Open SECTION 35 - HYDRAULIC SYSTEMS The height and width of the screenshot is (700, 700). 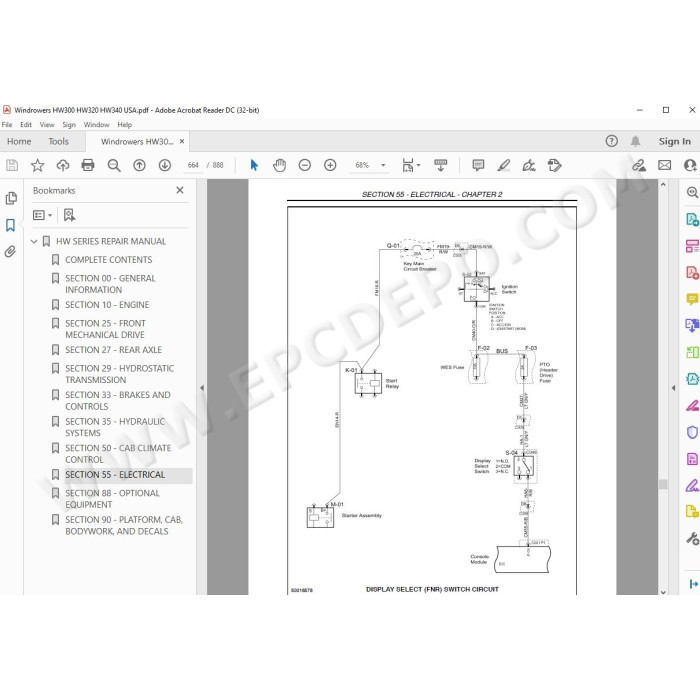115,427
